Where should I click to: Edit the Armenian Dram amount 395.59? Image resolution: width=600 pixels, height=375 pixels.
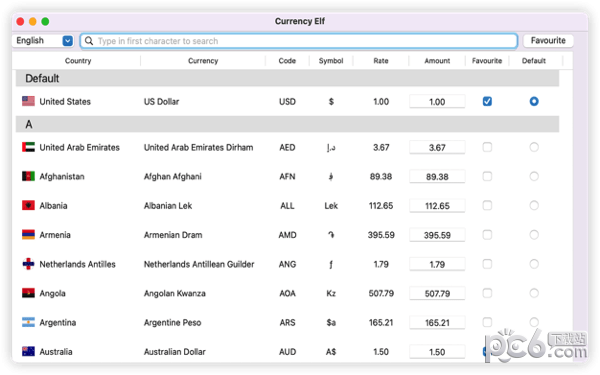(x=437, y=235)
